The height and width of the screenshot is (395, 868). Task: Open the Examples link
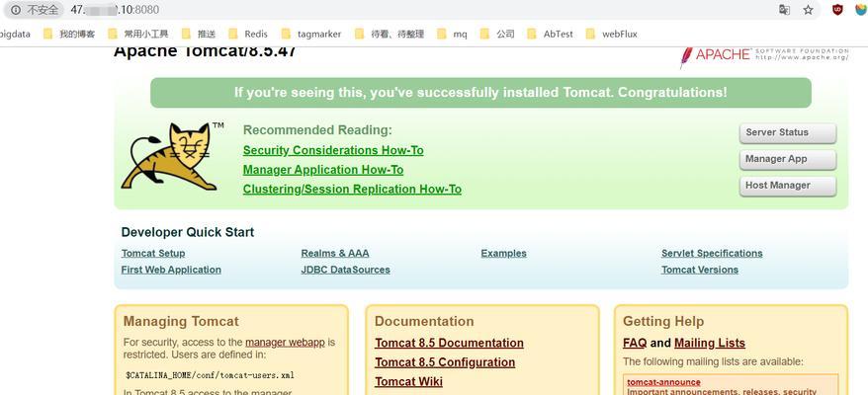[504, 254]
